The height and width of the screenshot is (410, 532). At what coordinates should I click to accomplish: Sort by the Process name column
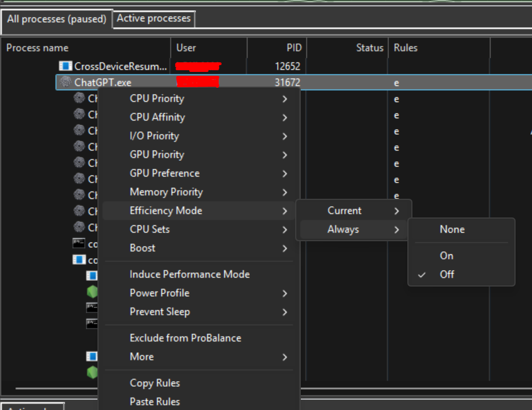point(86,48)
